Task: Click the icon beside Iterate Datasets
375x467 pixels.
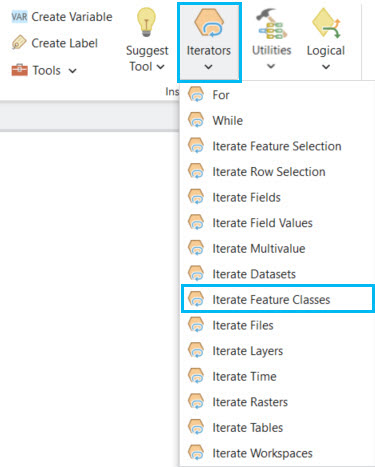Action: click(x=196, y=274)
